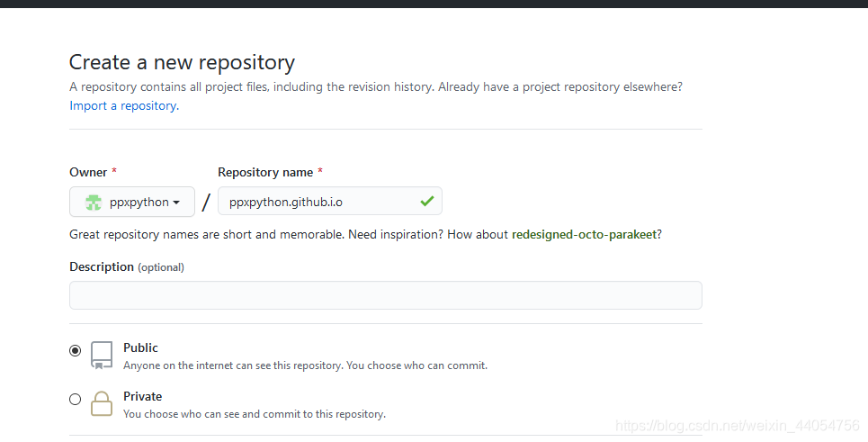Use the redesigned-octo-parakeet name suggestion
868x442 pixels.
(584, 234)
